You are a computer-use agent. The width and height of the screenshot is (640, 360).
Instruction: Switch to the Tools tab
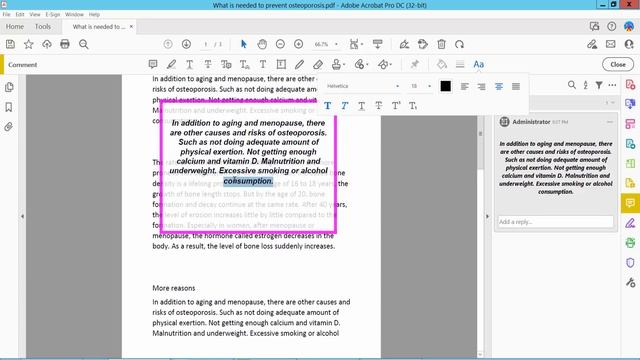pyautogui.click(x=43, y=27)
